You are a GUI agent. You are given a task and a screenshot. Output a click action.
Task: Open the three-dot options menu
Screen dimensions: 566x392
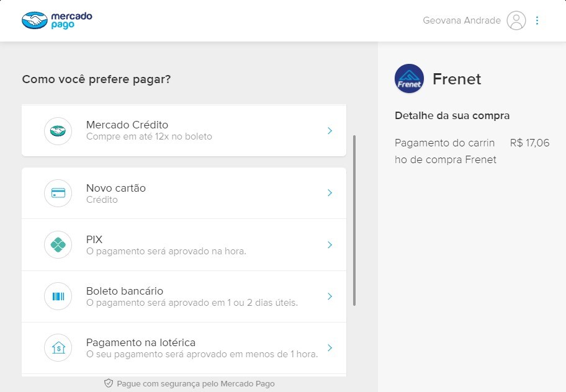pyautogui.click(x=537, y=20)
